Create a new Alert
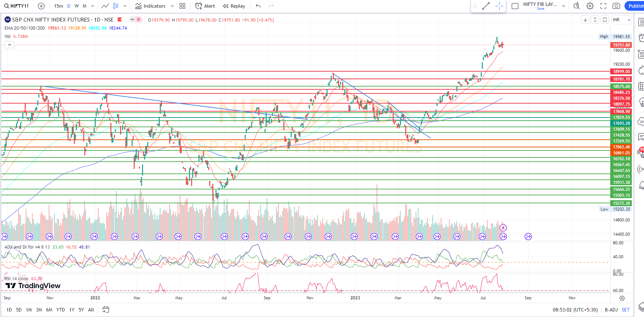 point(205,6)
